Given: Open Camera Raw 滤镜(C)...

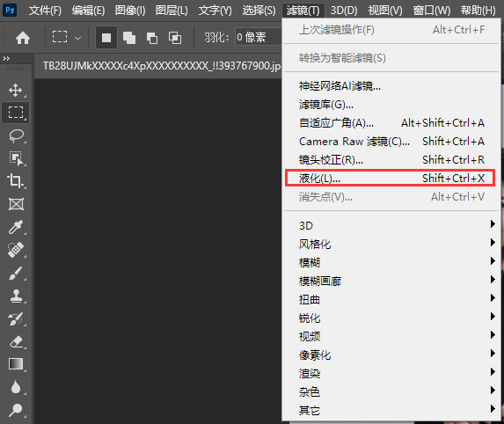Looking at the screenshot, I should (x=391, y=142).
